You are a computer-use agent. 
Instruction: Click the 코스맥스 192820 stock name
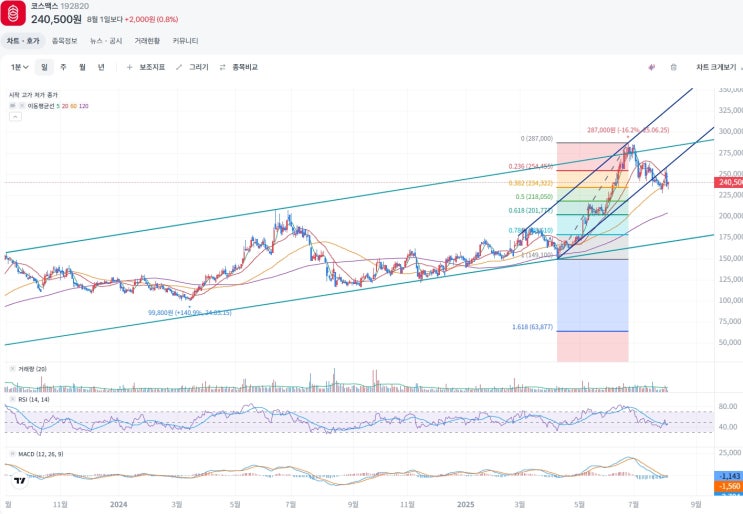(60, 6)
